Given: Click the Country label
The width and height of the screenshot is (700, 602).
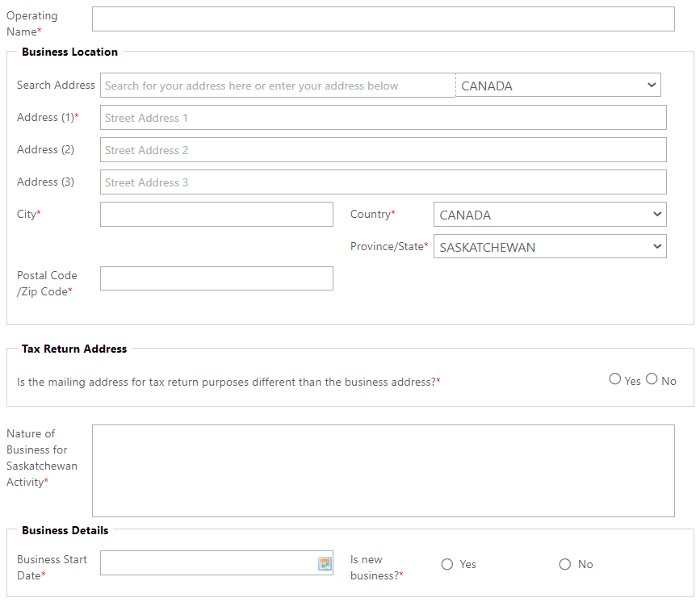Looking at the screenshot, I should pos(373,214).
